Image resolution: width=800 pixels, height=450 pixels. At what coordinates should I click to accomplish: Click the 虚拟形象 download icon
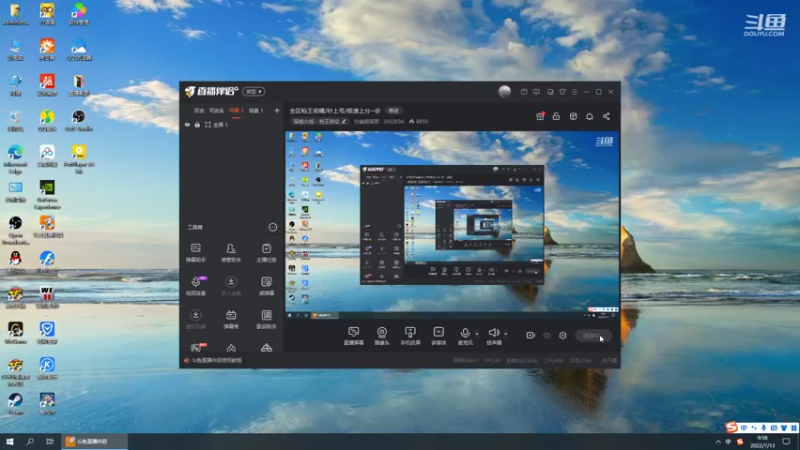(x=195, y=315)
